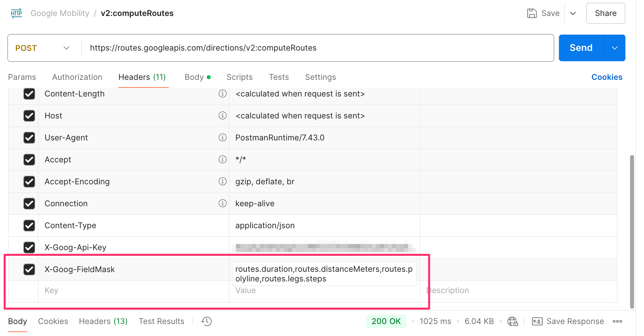Click the Save Response example icon
The height and width of the screenshot is (336, 644).
[537, 321]
